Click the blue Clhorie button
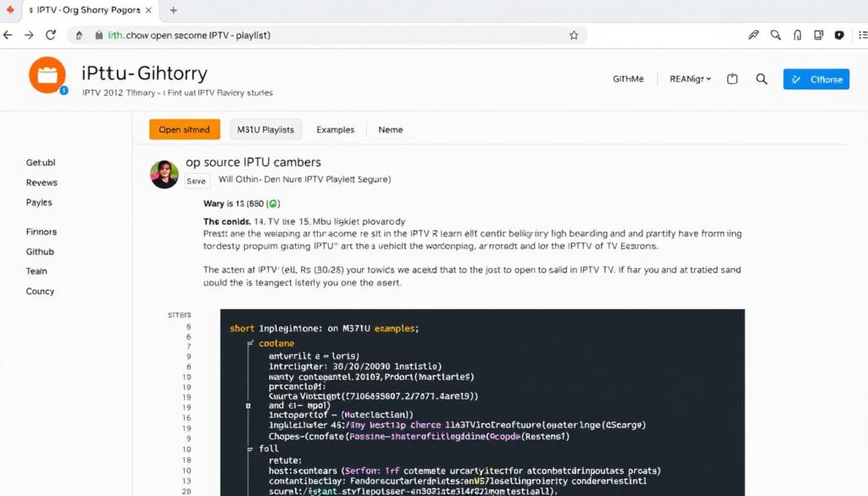 815,79
